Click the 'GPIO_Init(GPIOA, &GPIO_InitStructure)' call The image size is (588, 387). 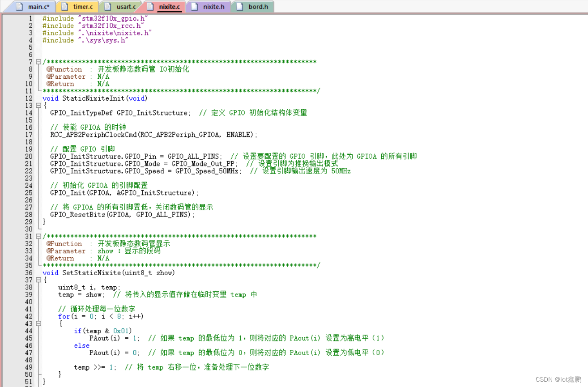tap(124, 193)
